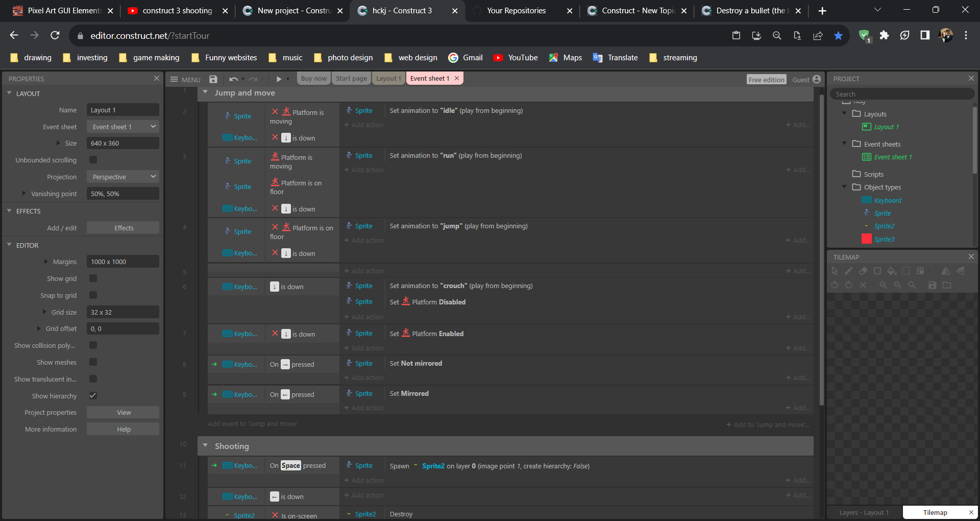This screenshot has height=521, width=980.
Task: Select the tilemap eraser tool
Action: point(863,271)
